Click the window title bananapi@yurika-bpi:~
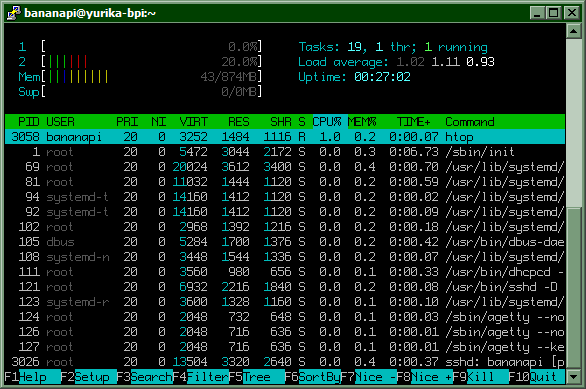 click(x=90, y=13)
